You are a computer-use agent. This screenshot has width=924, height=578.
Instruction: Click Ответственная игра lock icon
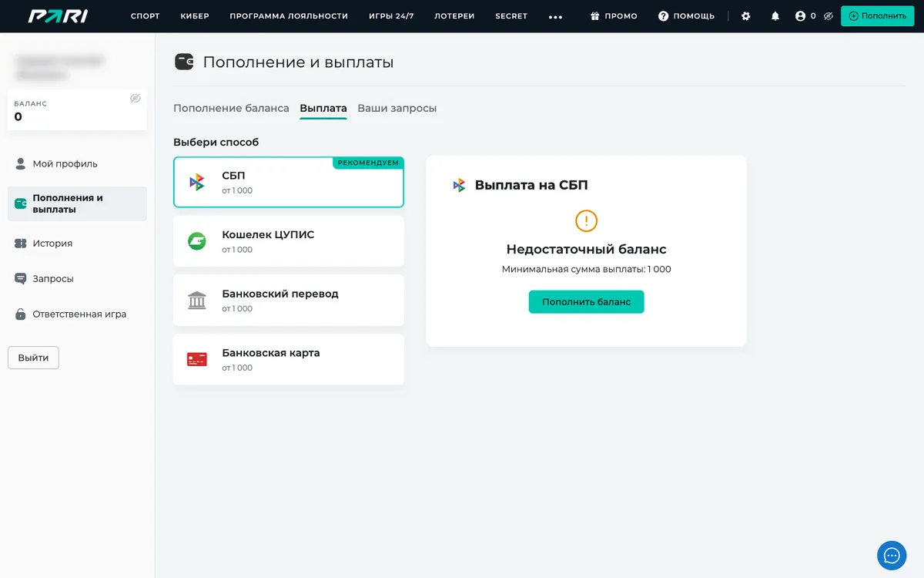tap(21, 314)
